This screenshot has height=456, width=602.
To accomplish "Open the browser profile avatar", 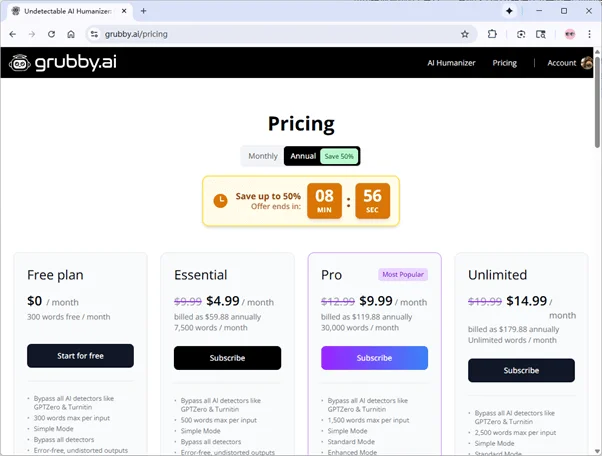I will click(x=569, y=34).
